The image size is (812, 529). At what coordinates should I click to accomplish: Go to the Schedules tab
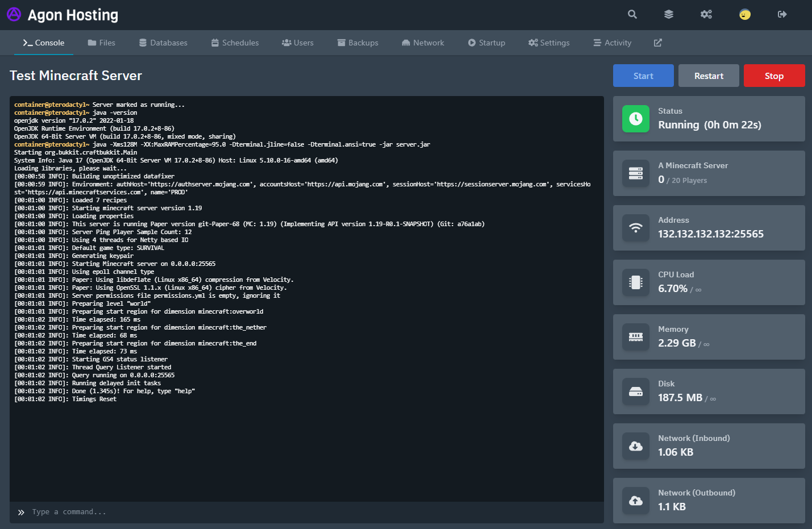coord(235,43)
